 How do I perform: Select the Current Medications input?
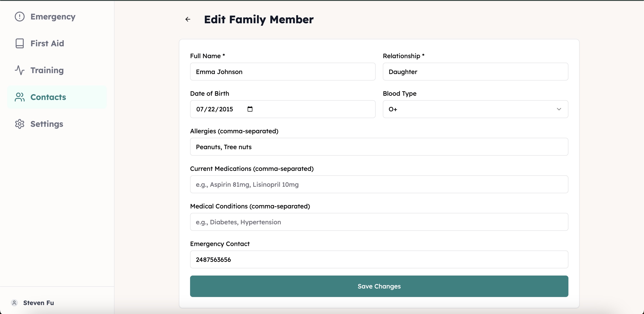tap(379, 184)
